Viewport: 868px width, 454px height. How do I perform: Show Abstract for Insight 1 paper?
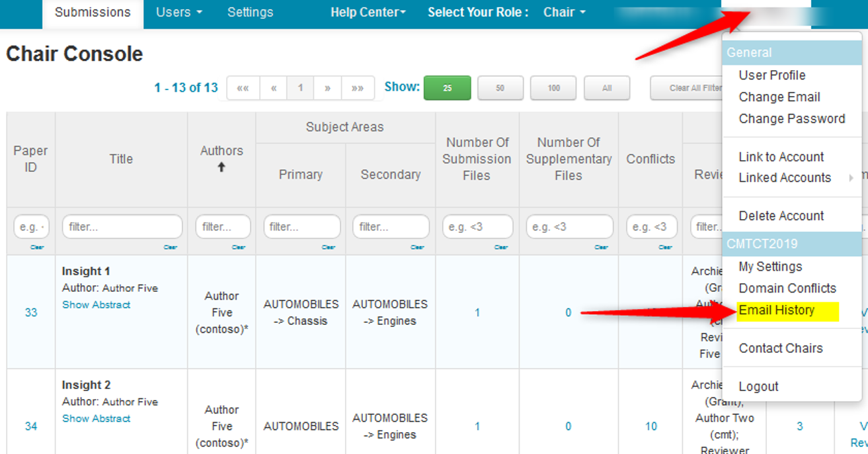(96, 305)
